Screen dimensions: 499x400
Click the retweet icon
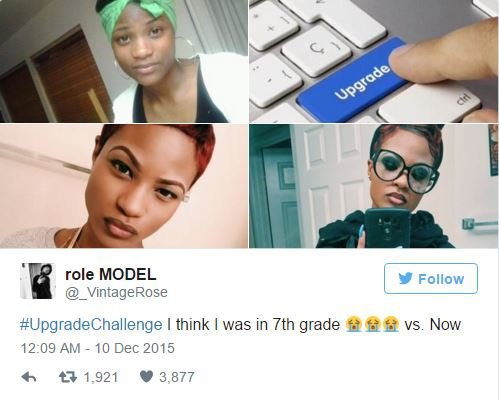pos(68,377)
